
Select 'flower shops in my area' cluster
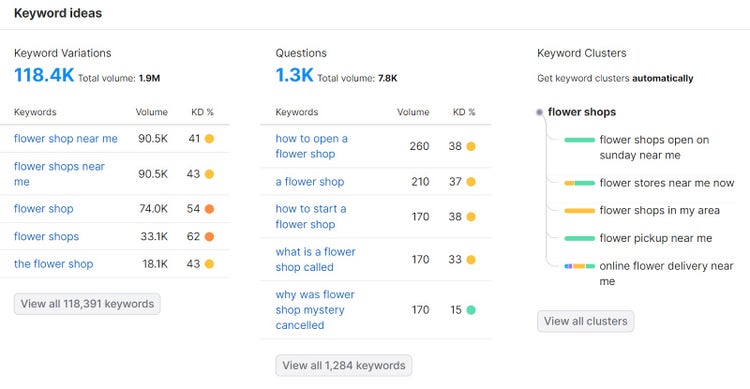659,211
